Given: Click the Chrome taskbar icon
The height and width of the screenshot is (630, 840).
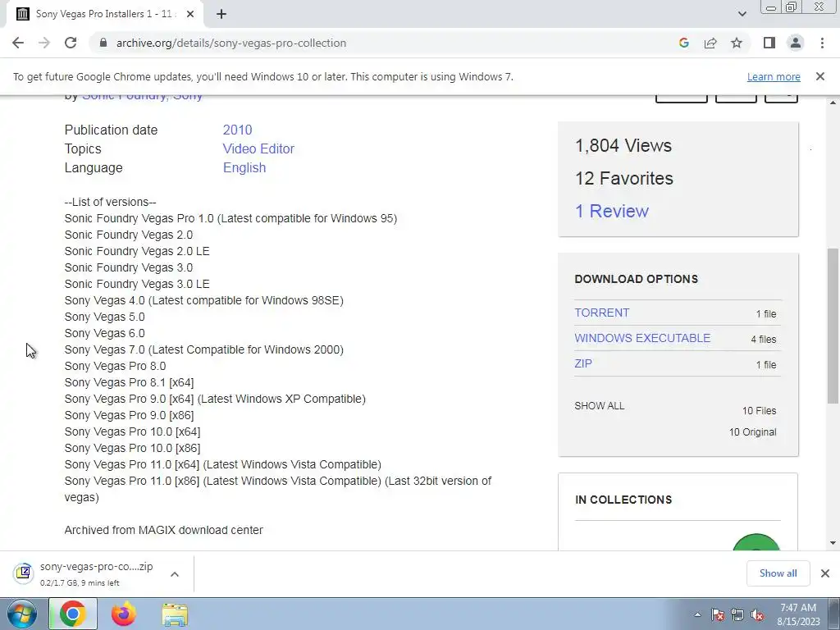Looking at the screenshot, I should coord(73,614).
